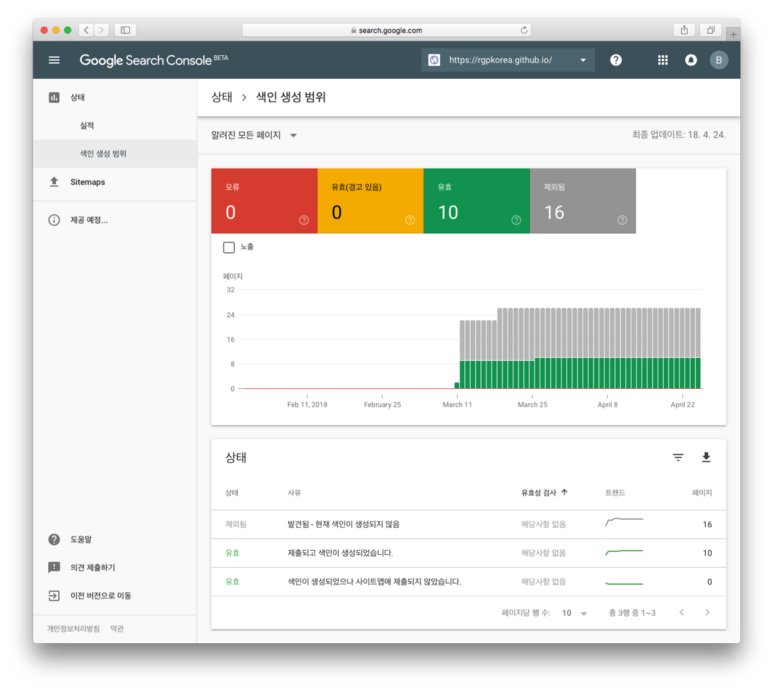This screenshot has width=773, height=690.
Task: Open the property selector rgpkorea.github.io dropdown
Action: [x=508, y=60]
